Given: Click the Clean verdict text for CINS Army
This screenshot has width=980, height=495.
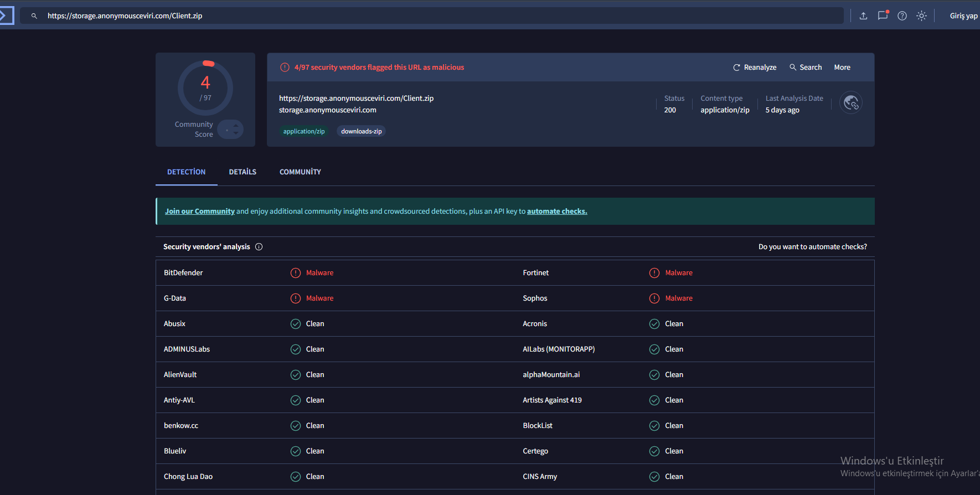Looking at the screenshot, I should tap(674, 477).
